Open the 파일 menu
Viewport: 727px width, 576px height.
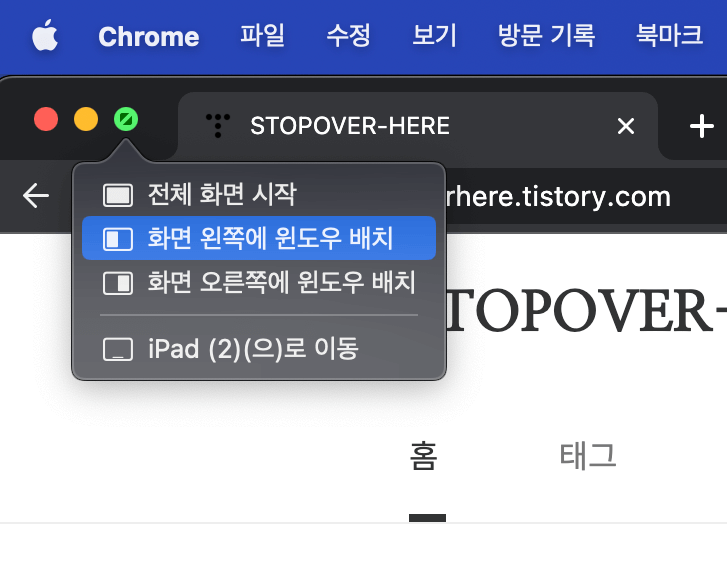point(262,36)
